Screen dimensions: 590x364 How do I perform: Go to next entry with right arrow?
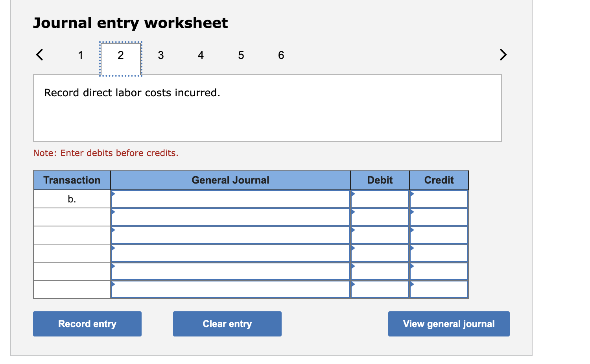click(x=503, y=55)
